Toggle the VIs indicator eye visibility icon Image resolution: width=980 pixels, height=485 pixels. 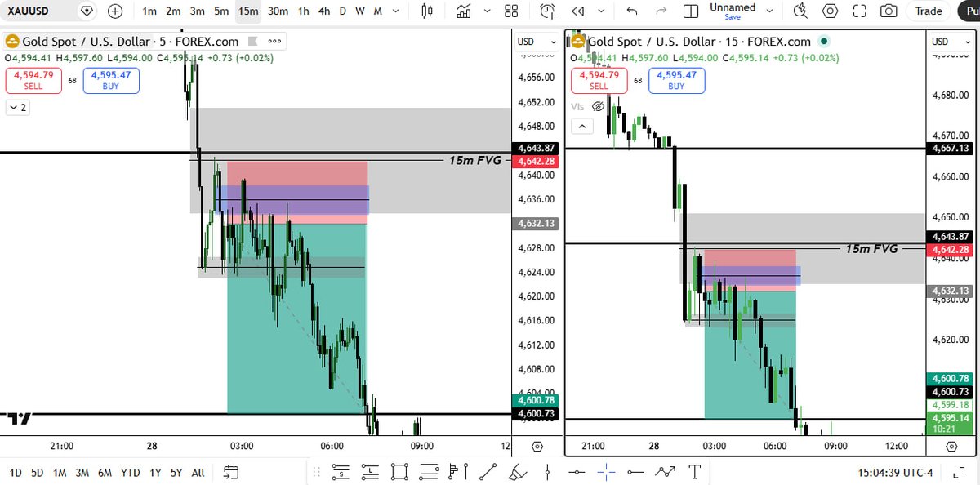tap(597, 106)
